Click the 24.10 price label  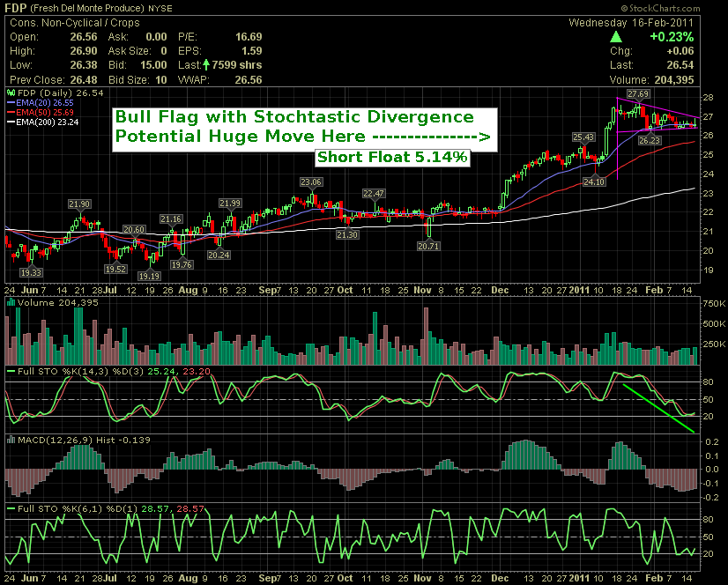(x=594, y=182)
